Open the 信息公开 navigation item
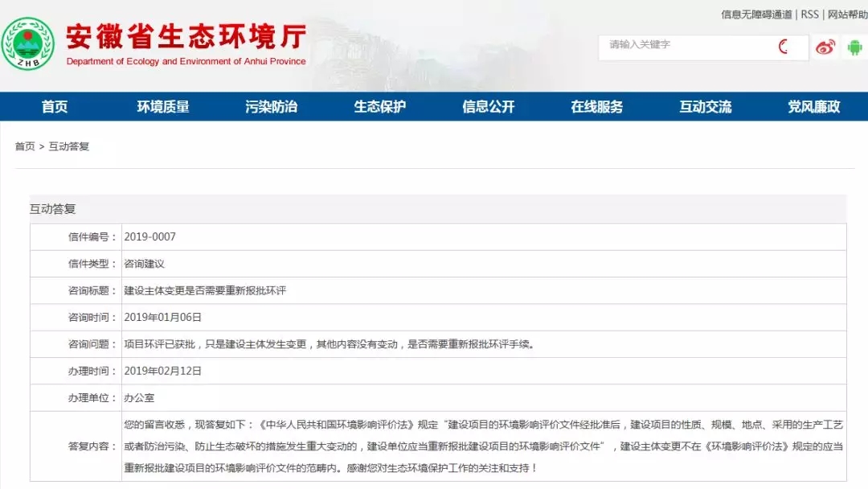This screenshot has height=489, width=868. (x=489, y=106)
